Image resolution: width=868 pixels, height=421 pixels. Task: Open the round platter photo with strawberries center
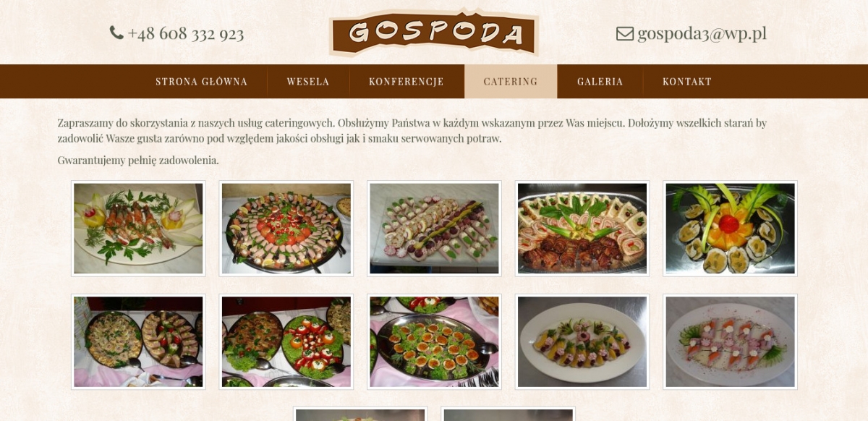286,229
